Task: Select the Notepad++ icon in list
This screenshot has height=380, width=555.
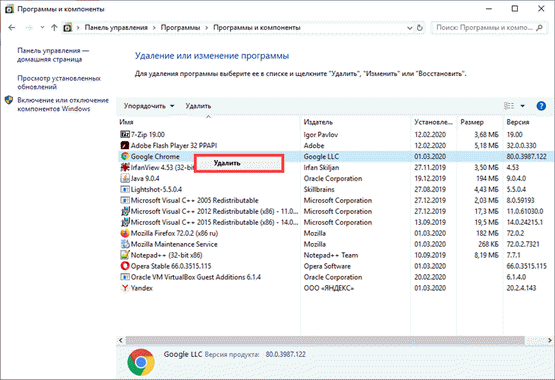Action: point(125,255)
